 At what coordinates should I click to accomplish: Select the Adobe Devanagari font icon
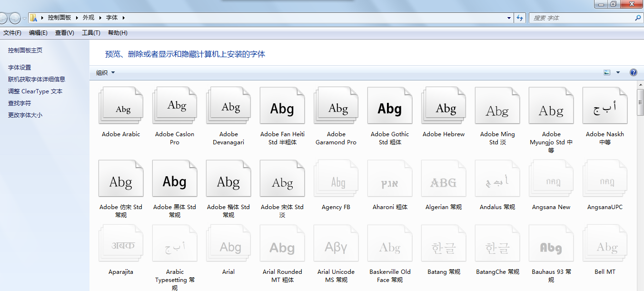click(x=228, y=106)
